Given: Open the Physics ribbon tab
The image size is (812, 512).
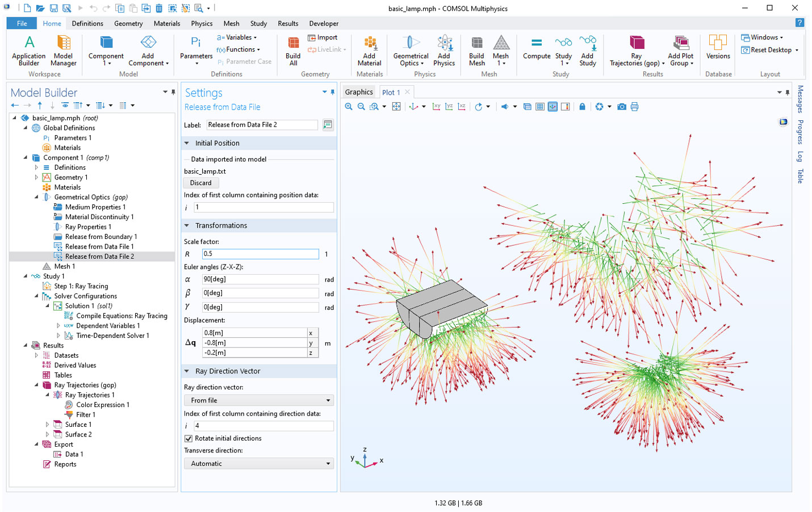Looking at the screenshot, I should (x=202, y=23).
